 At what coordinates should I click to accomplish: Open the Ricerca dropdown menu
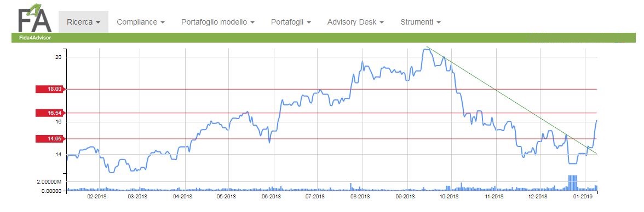pos(83,22)
